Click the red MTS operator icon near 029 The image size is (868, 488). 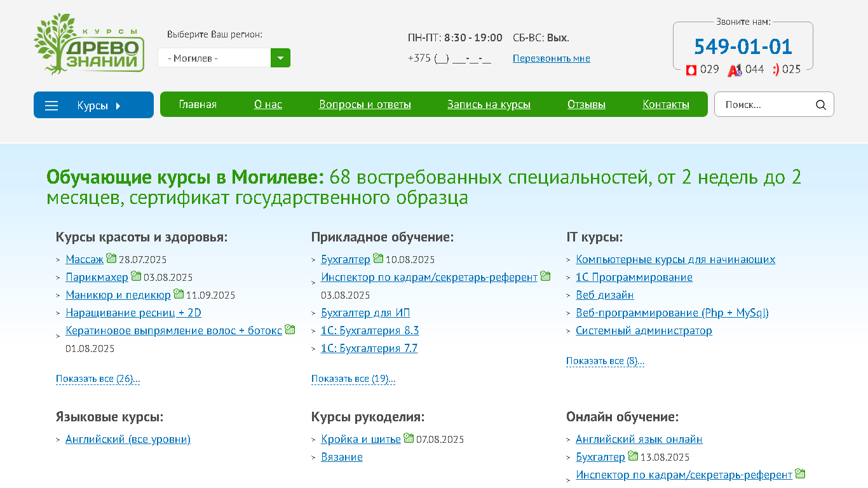point(691,70)
